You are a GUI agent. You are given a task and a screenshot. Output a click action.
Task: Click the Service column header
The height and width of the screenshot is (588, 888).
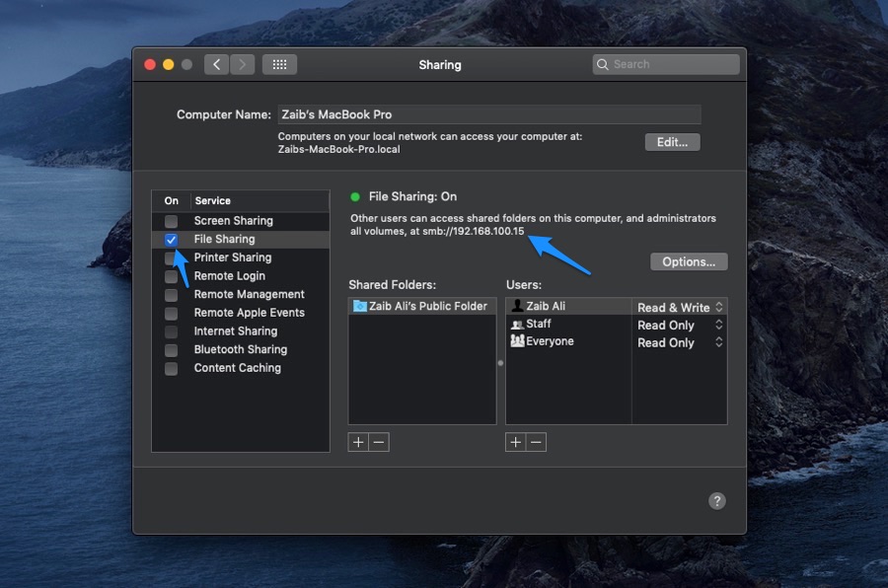(259, 200)
